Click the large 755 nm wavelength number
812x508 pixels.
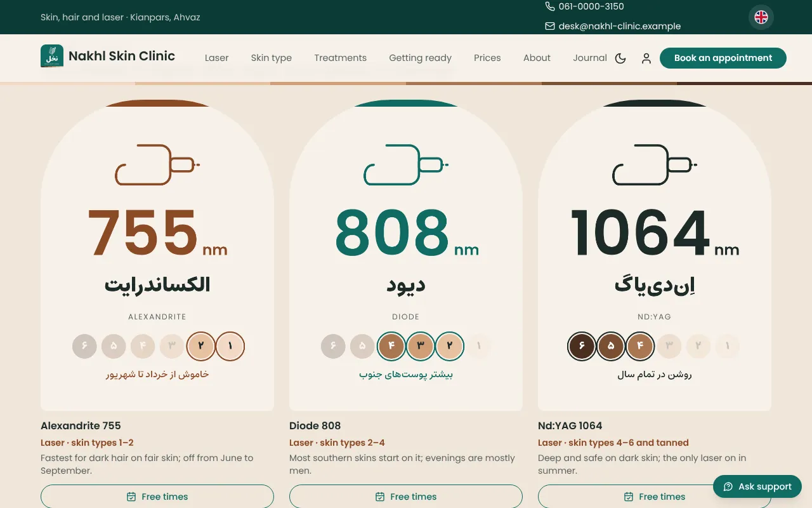pyautogui.click(x=157, y=232)
